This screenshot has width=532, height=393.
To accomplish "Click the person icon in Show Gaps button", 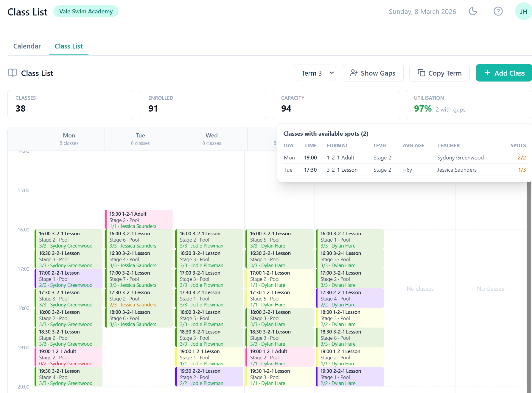I will point(354,73).
